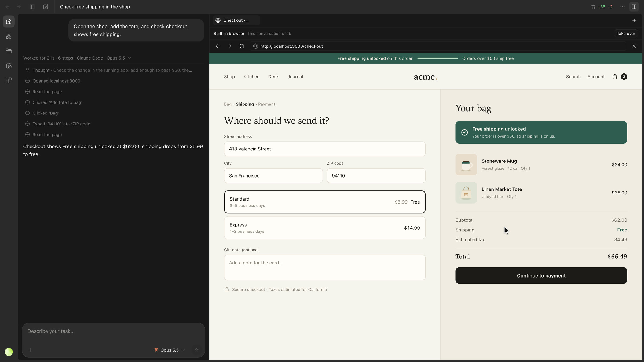Click the Take over button
The width and height of the screenshot is (644, 362).
click(x=626, y=34)
